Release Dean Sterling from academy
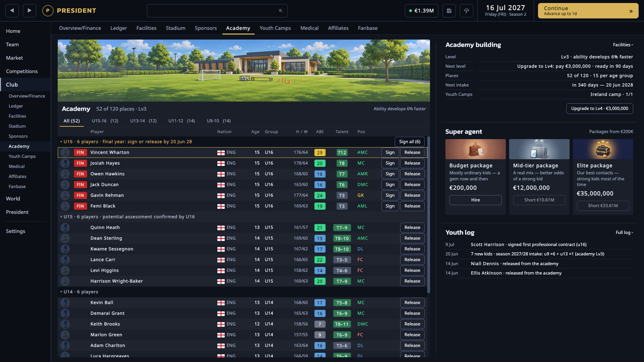Screen dimensions: 644x362 pyautogui.click(x=412, y=238)
